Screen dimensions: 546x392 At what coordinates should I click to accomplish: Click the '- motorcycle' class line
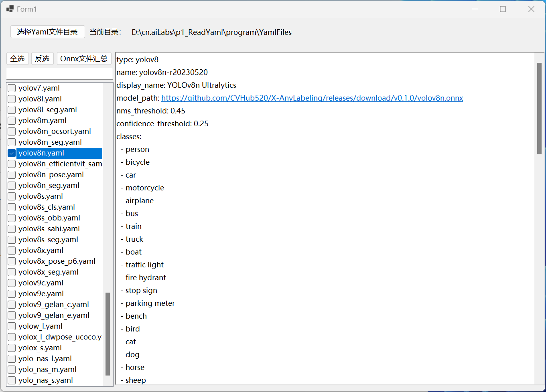pyautogui.click(x=142, y=188)
